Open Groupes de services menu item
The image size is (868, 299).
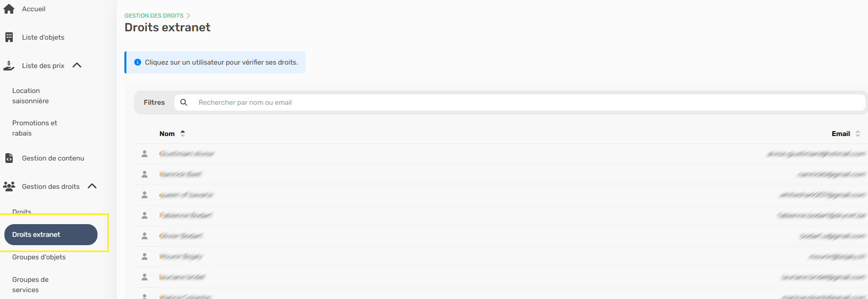click(30, 285)
